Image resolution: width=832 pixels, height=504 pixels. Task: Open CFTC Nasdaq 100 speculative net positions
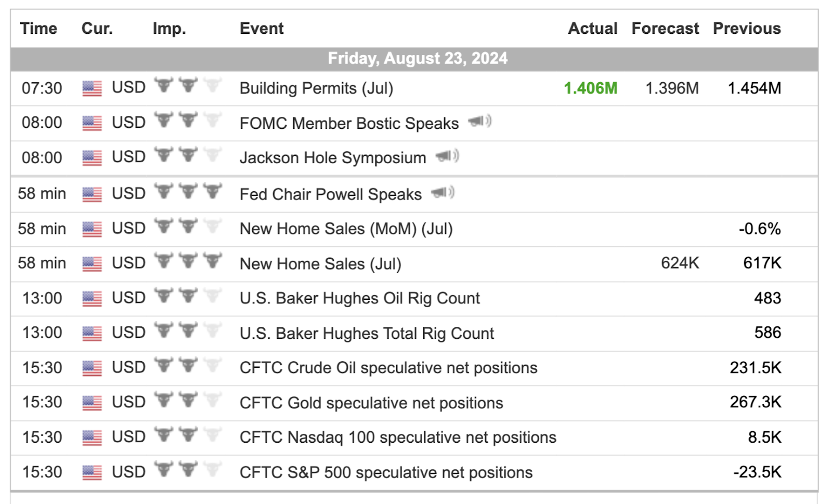tap(398, 437)
